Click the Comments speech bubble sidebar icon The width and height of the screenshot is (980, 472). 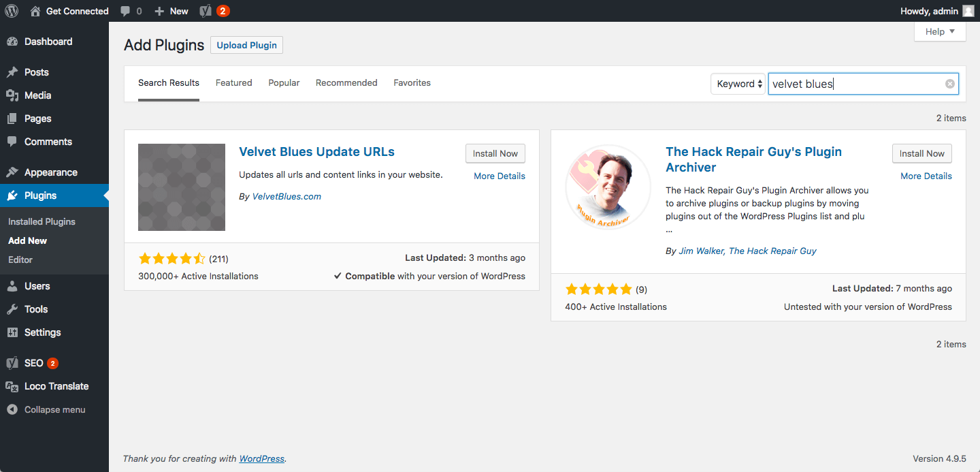point(12,142)
